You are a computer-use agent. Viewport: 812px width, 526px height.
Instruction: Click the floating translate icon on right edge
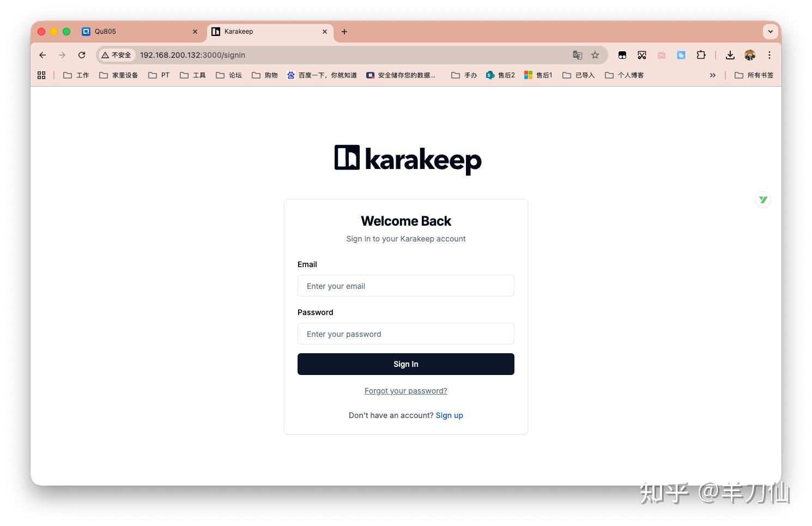tap(763, 199)
